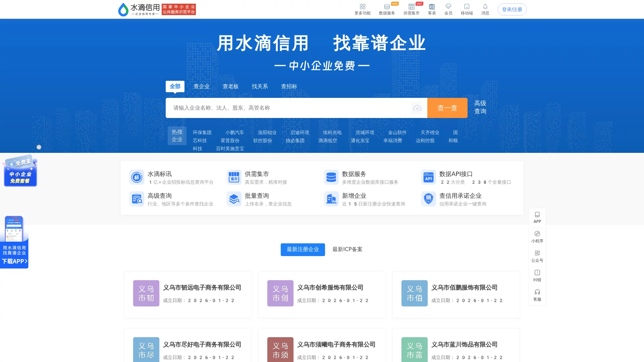Check notifications via the 消息 bell icon
644x362 pixels.
[485, 8]
